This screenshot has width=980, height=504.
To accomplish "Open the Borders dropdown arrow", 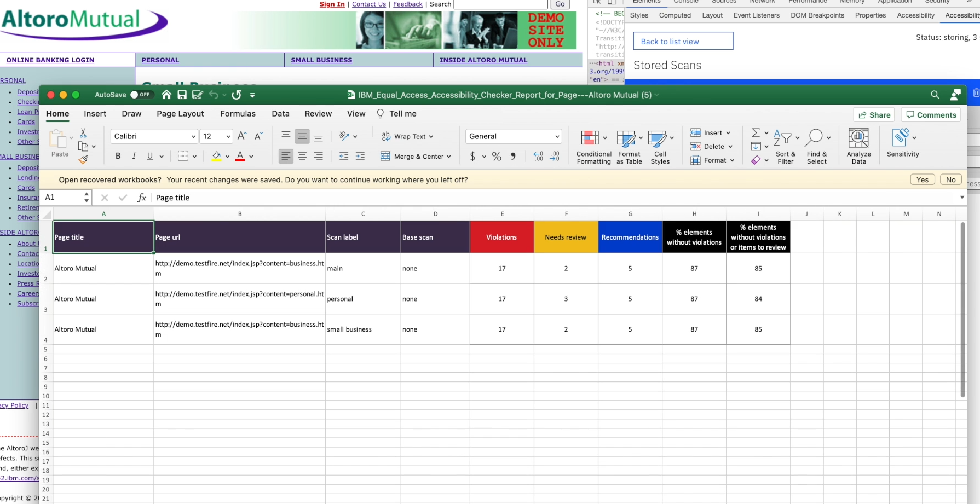I will pos(194,157).
